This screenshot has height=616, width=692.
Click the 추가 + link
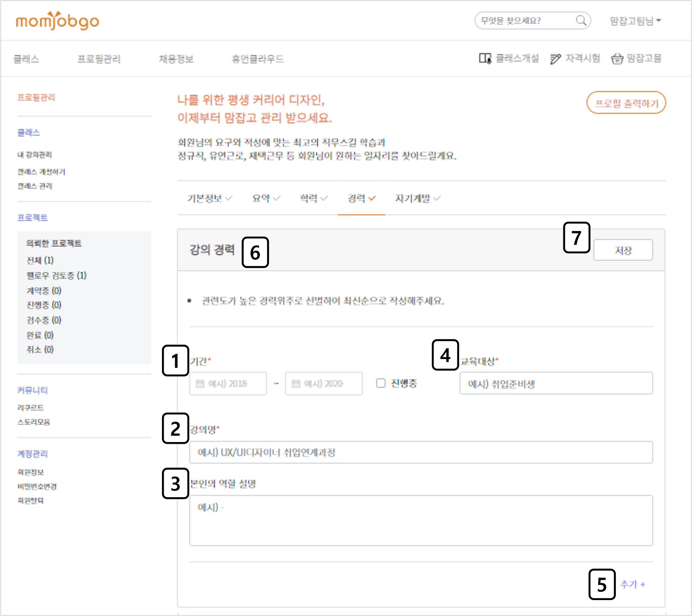pyautogui.click(x=632, y=584)
